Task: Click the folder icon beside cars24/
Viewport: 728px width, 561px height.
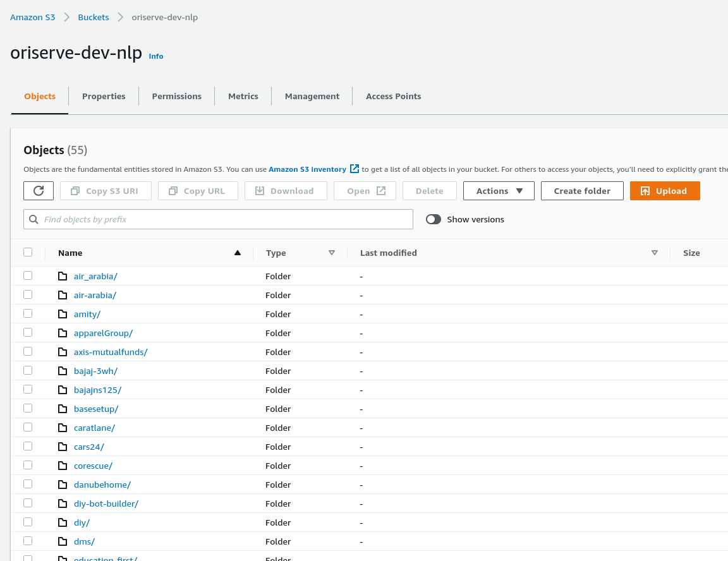Action: point(63,447)
